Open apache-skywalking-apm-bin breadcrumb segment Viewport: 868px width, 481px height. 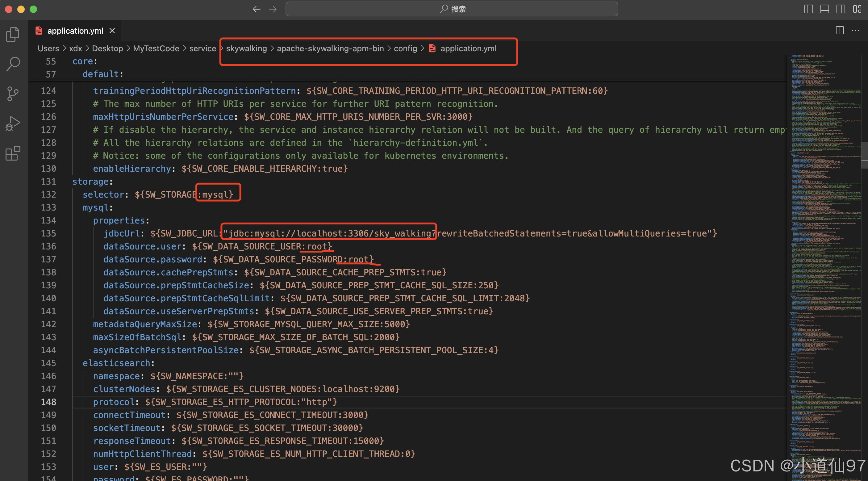330,48
